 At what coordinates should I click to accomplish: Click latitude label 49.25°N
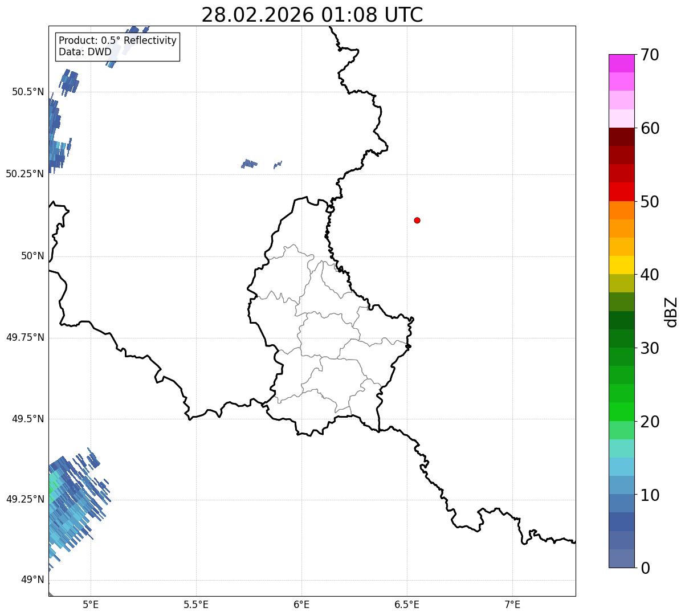click(x=25, y=499)
